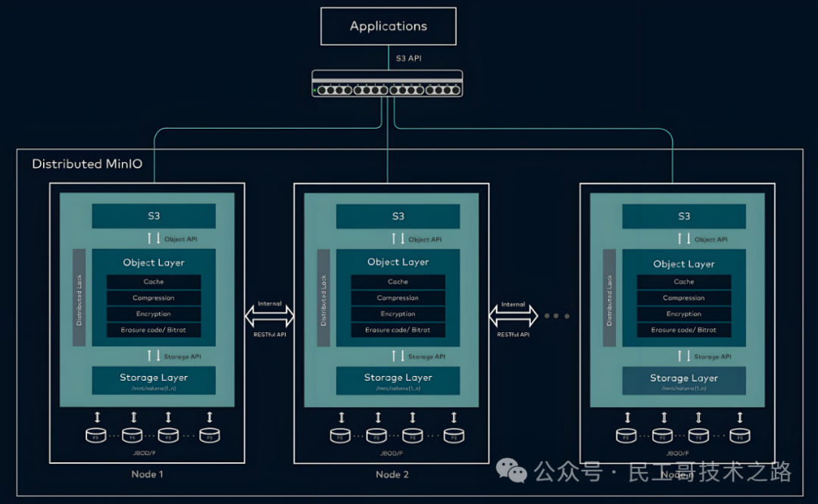The height and width of the screenshot is (504, 818).
Task: Click the Applications box
Action: [x=388, y=26]
